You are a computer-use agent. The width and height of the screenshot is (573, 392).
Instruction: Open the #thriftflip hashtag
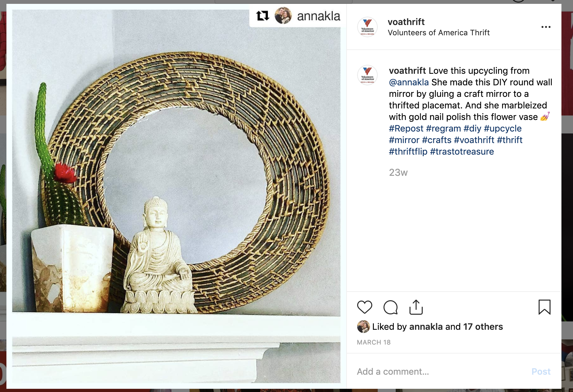click(x=408, y=151)
